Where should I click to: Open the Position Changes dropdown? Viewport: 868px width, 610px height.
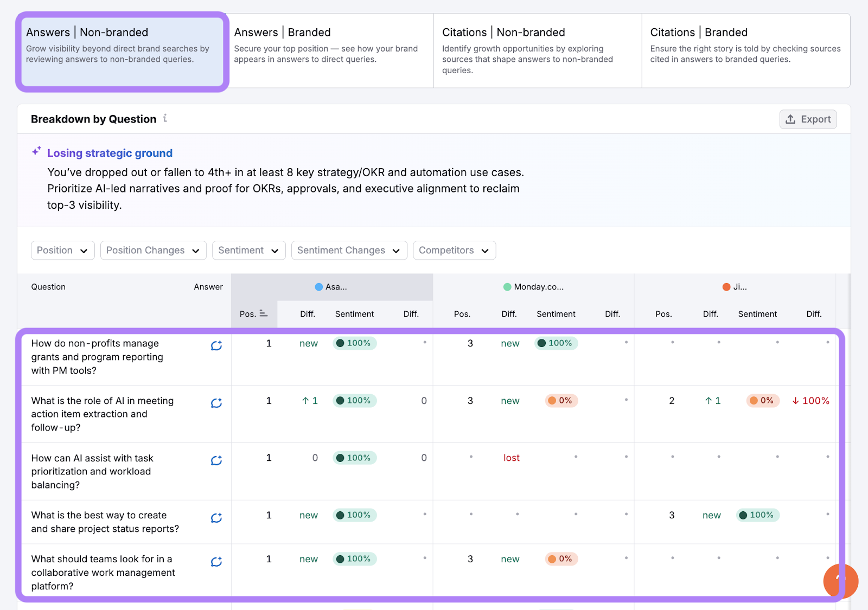pyautogui.click(x=153, y=250)
